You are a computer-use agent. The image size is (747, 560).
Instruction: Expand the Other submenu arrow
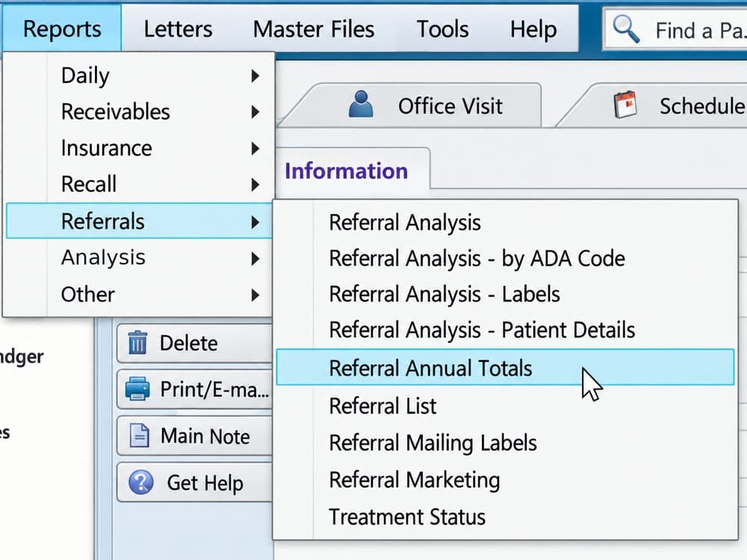255,295
